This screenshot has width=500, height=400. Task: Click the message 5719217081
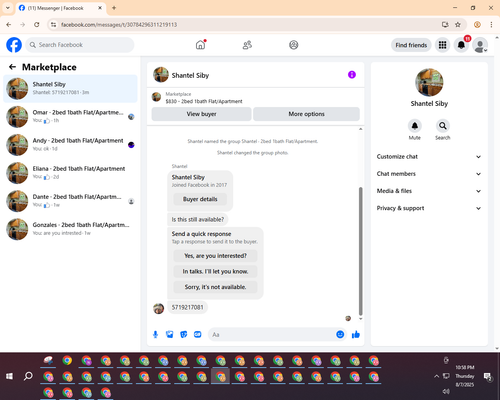(187, 307)
